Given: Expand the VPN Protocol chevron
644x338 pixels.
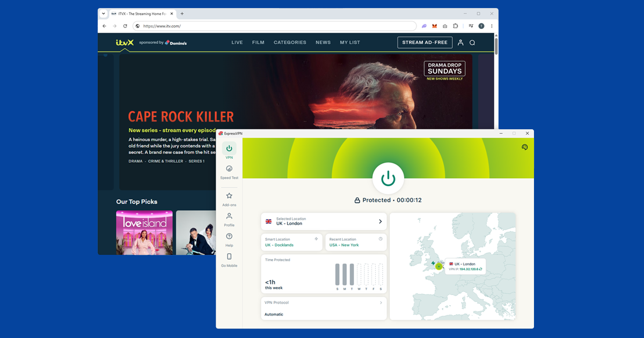Looking at the screenshot, I should [x=381, y=303].
